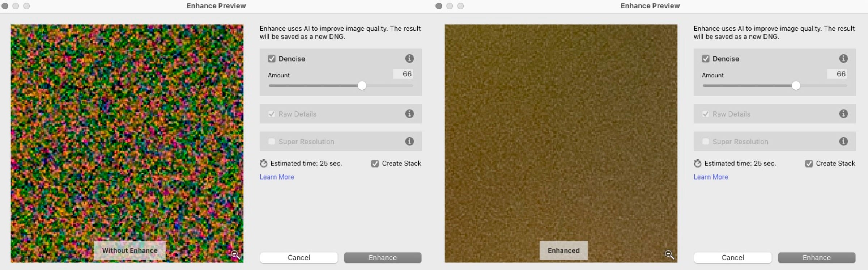Click 'Enhance Preview' title of left window

tap(216, 6)
